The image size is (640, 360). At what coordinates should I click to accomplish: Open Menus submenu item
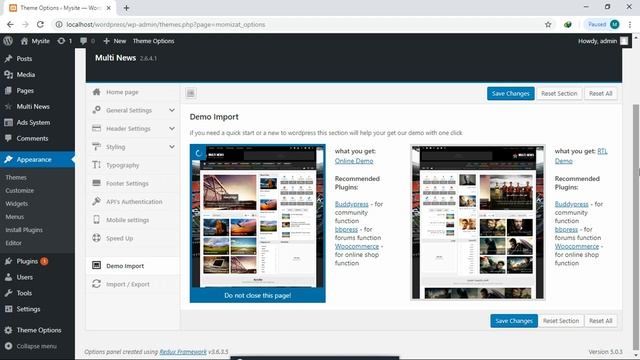coord(15,216)
